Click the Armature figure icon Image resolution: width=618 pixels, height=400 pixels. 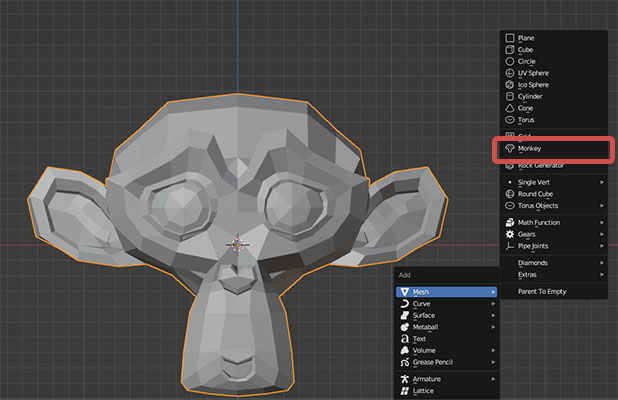click(x=404, y=379)
